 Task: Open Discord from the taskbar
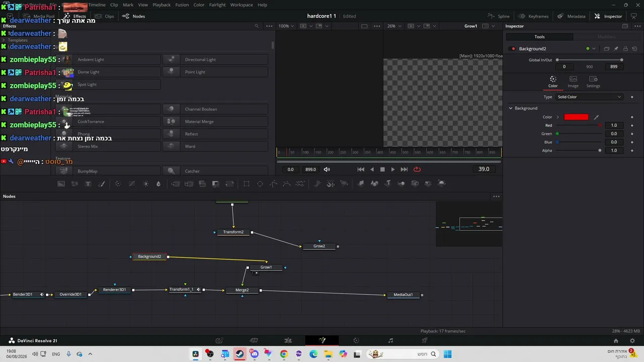click(254, 354)
